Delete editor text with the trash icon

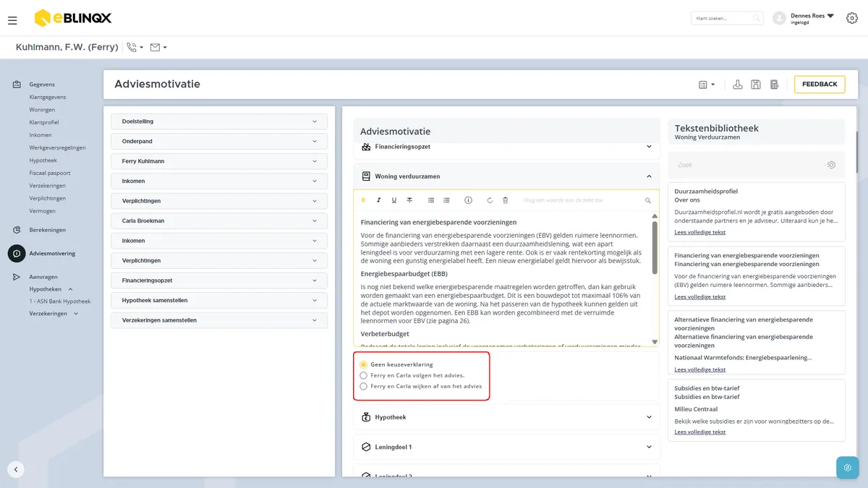pos(506,200)
